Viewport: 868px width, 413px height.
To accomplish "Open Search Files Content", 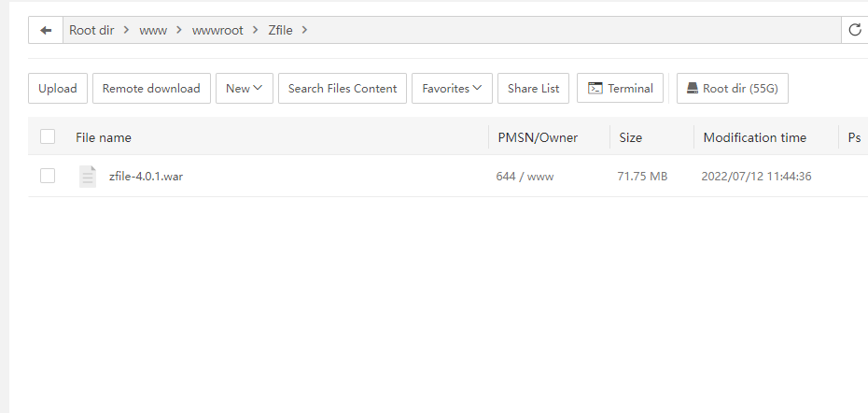I will click(x=343, y=89).
